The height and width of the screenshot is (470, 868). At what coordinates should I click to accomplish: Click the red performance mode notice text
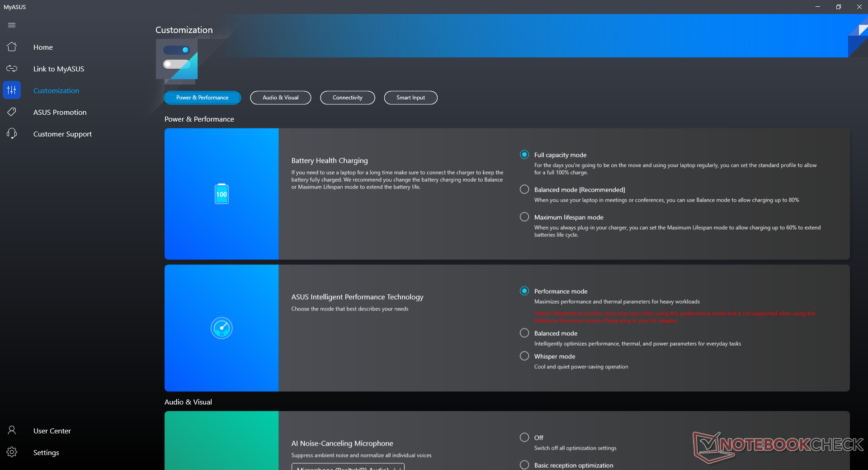[x=675, y=317]
